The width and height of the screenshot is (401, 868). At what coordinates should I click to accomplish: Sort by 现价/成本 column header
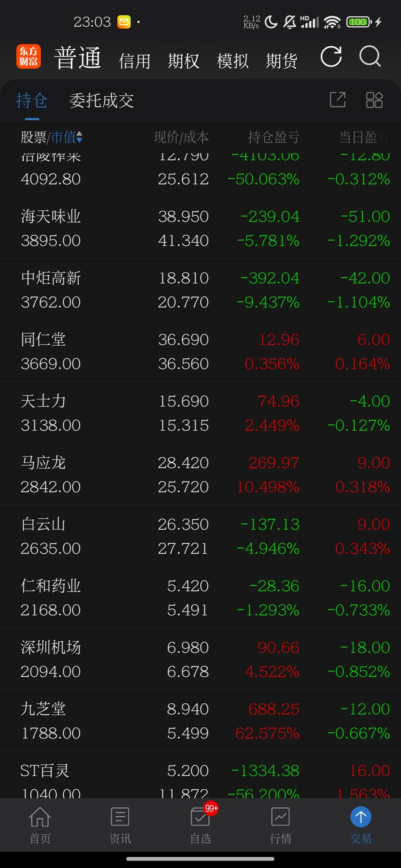(181, 137)
